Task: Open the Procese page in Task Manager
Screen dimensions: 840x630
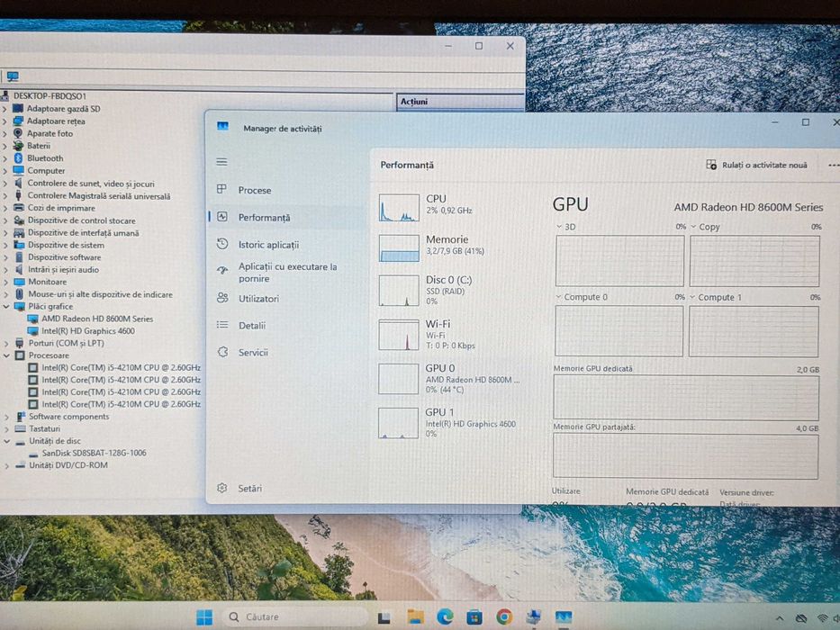Action: [x=255, y=190]
